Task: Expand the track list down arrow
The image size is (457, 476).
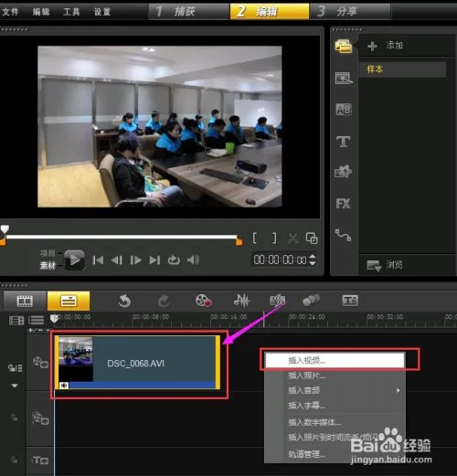Action: (15, 386)
